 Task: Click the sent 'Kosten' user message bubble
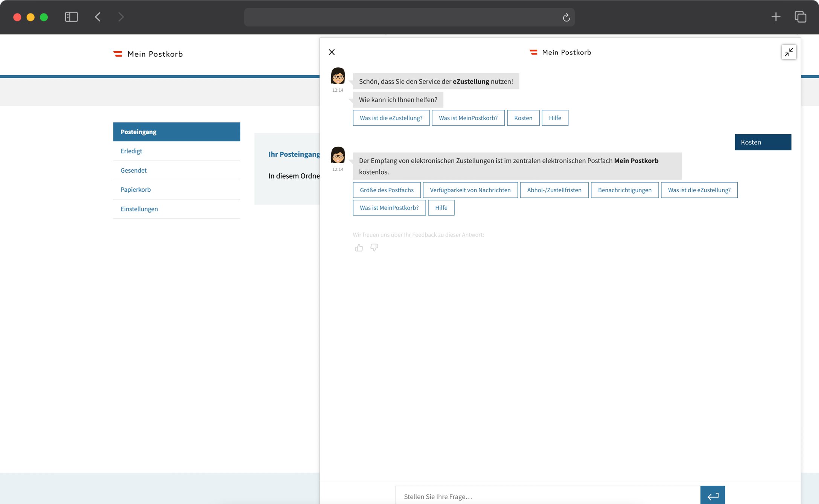pyautogui.click(x=763, y=142)
